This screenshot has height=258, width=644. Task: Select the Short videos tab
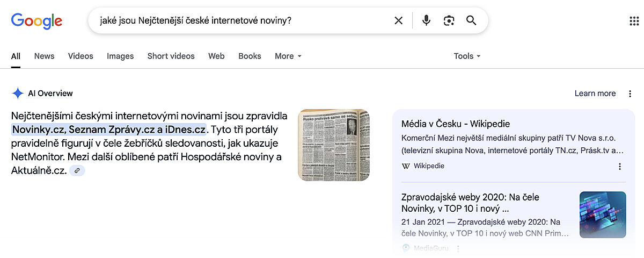[171, 56]
